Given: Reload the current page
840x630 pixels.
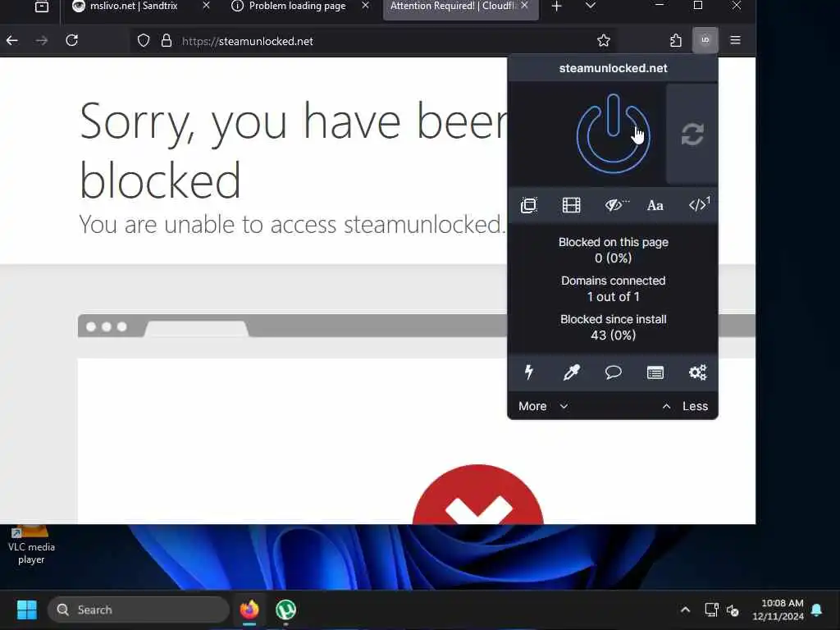Looking at the screenshot, I should pos(72,40).
